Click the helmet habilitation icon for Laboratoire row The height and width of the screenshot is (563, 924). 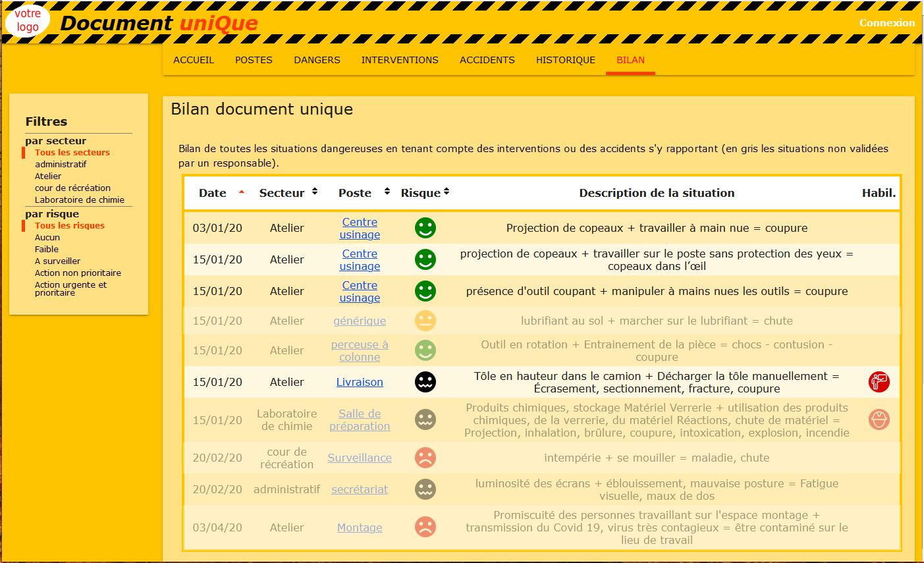point(879,419)
